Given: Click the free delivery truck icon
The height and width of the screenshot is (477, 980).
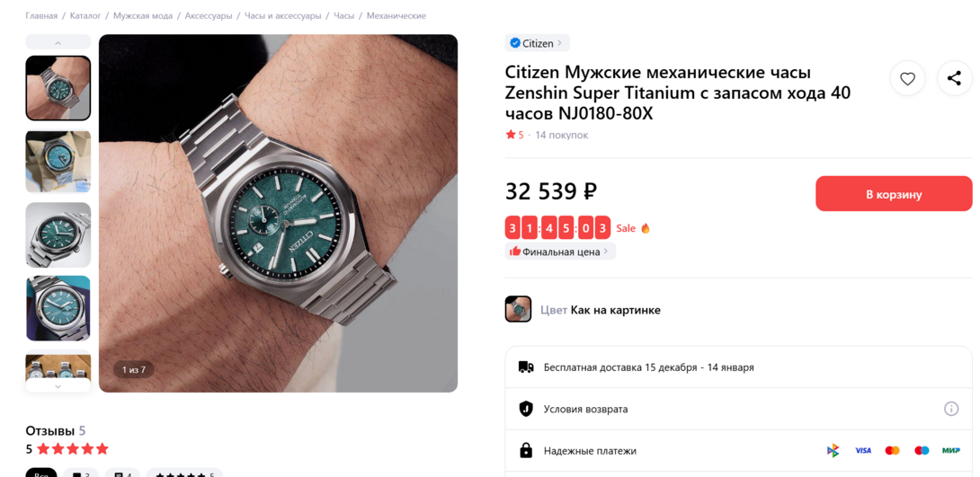Looking at the screenshot, I should point(526,367).
